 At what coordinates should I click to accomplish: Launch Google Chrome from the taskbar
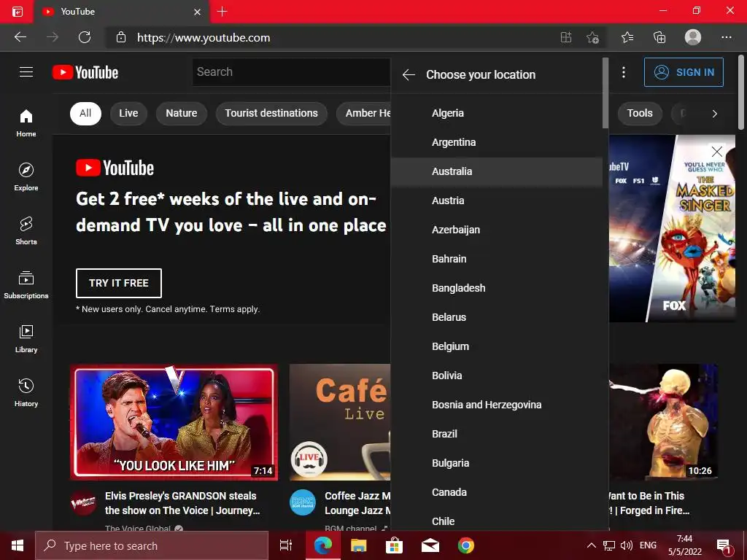point(466,545)
